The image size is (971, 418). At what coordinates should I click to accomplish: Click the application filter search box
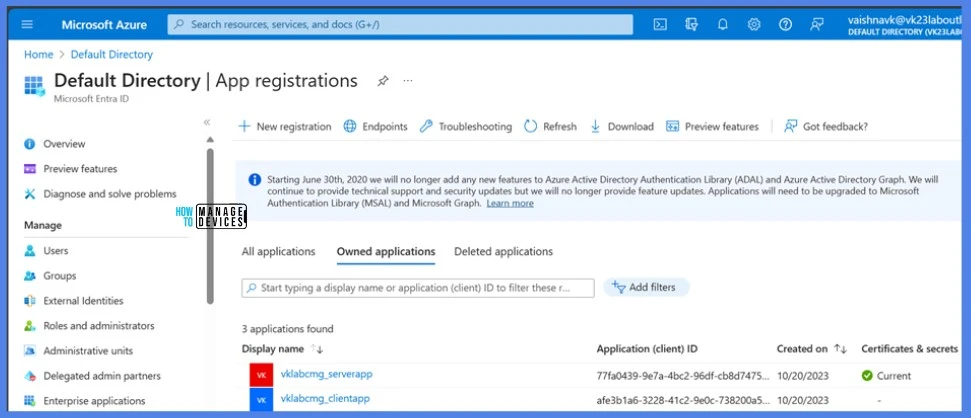[418, 288]
